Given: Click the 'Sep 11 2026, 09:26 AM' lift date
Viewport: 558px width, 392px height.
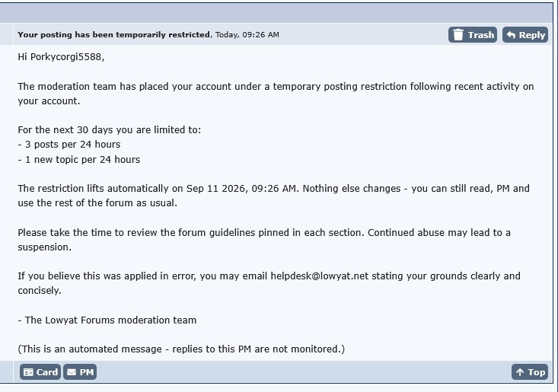Looking at the screenshot, I should [241, 189].
